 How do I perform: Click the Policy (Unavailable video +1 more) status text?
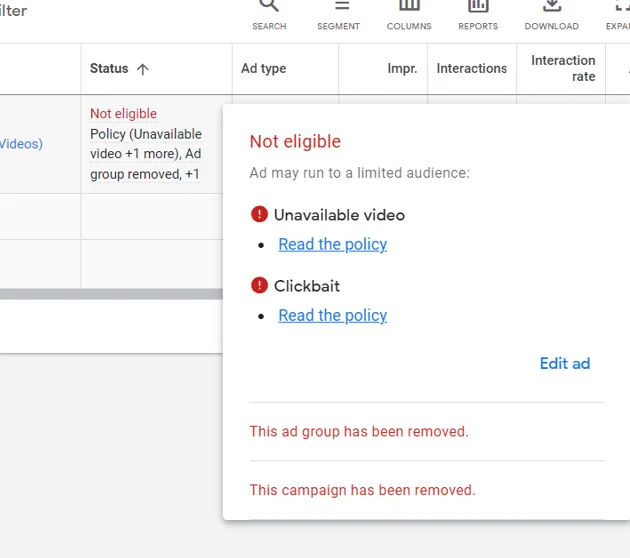point(145,144)
